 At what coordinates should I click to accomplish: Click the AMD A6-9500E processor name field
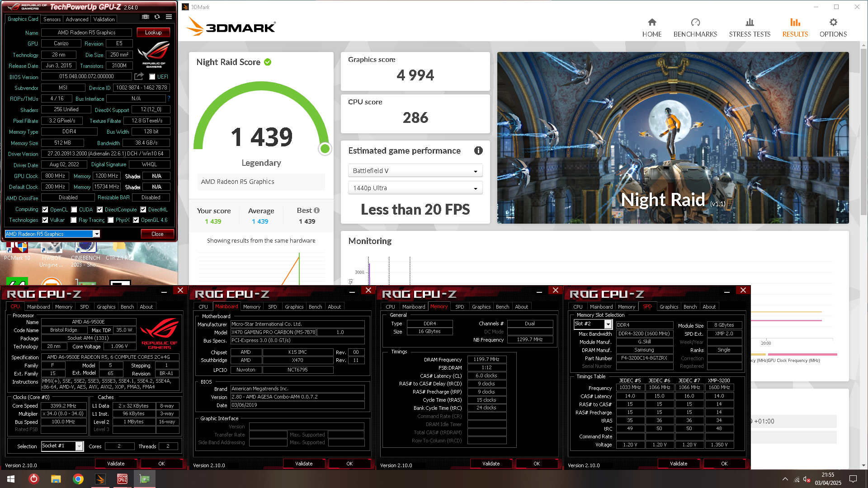click(x=88, y=322)
